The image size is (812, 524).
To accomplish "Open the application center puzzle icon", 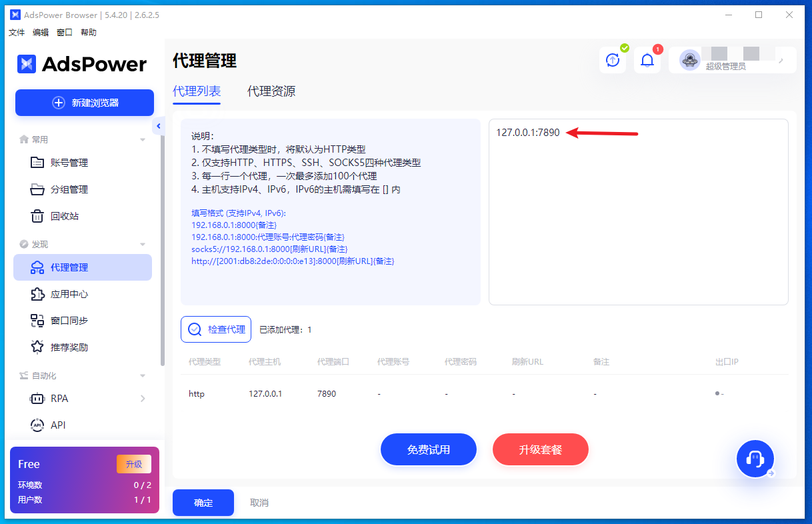I will pyautogui.click(x=38, y=294).
